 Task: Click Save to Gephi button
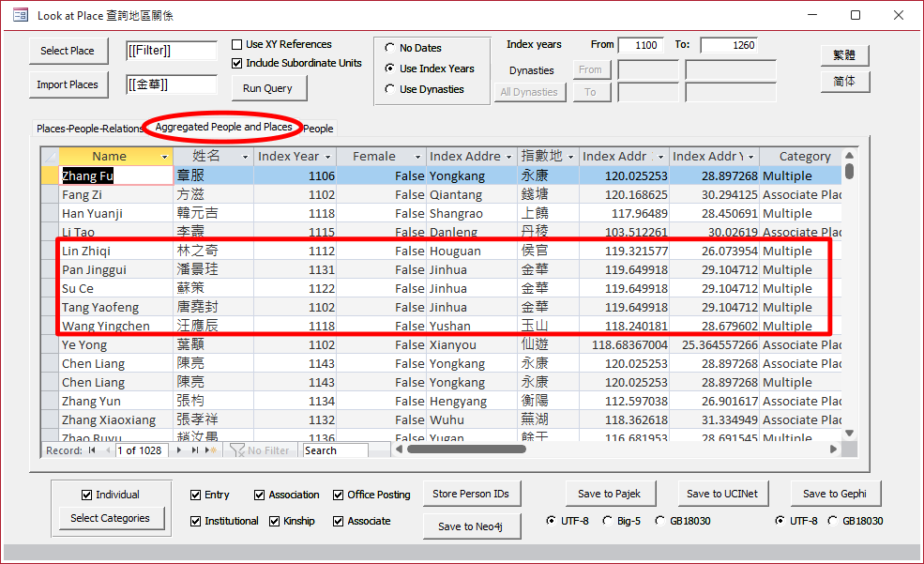point(835,494)
